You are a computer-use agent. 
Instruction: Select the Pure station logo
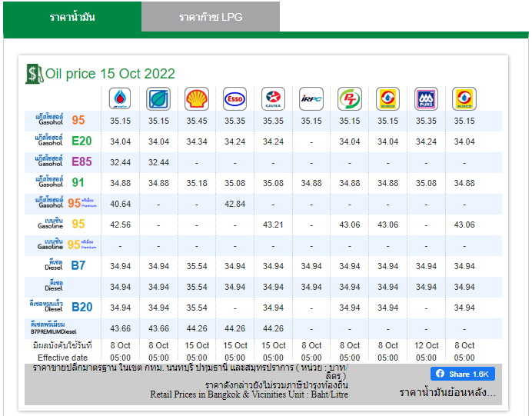(426, 98)
